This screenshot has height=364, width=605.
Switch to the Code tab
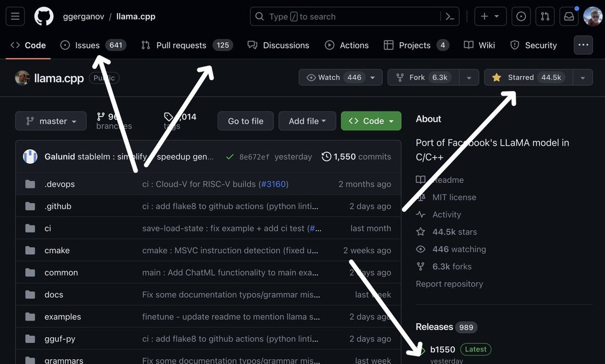click(28, 45)
